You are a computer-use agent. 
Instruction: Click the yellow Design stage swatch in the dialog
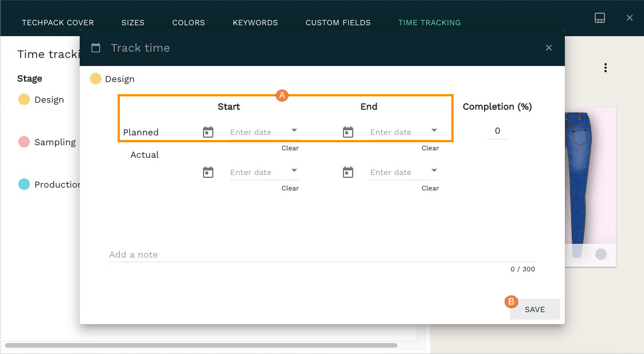pos(96,79)
